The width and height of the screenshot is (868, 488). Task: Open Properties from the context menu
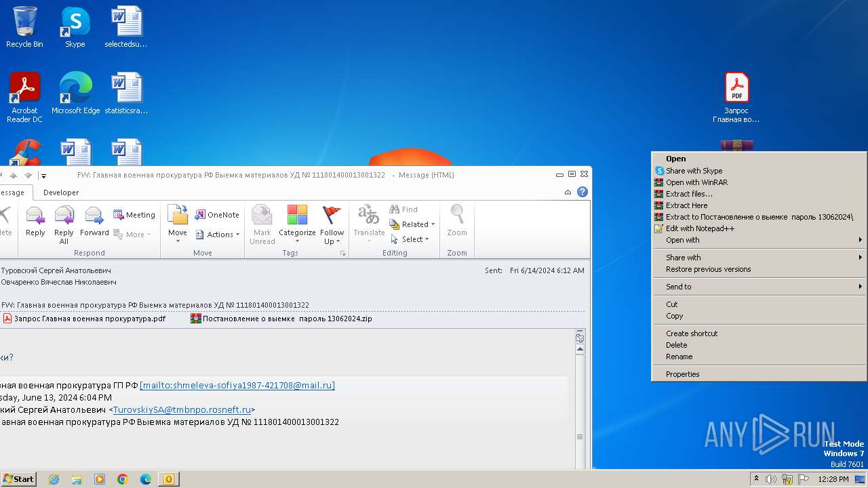click(x=759, y=374)
